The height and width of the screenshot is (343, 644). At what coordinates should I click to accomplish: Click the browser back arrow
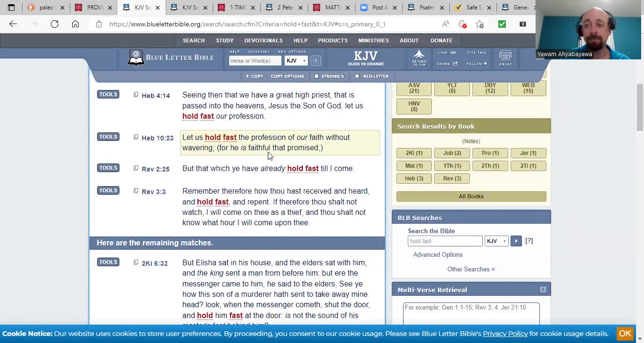coord(13,24)
